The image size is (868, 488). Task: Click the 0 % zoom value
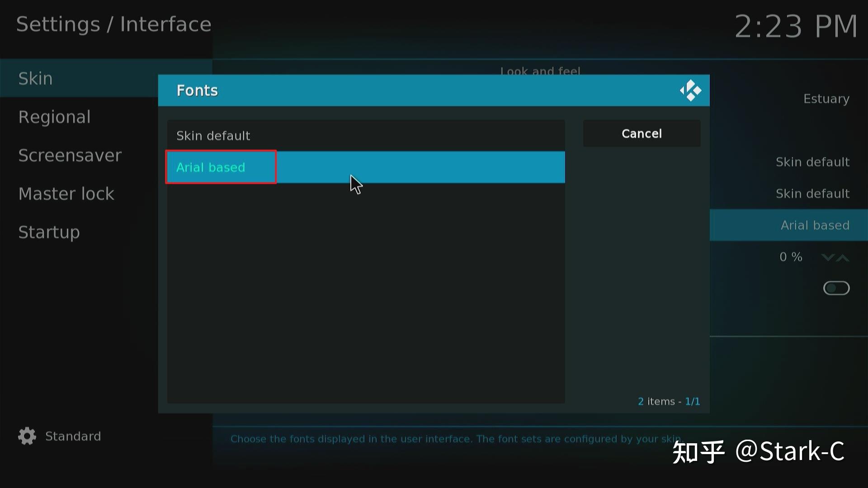coord(791,257)
